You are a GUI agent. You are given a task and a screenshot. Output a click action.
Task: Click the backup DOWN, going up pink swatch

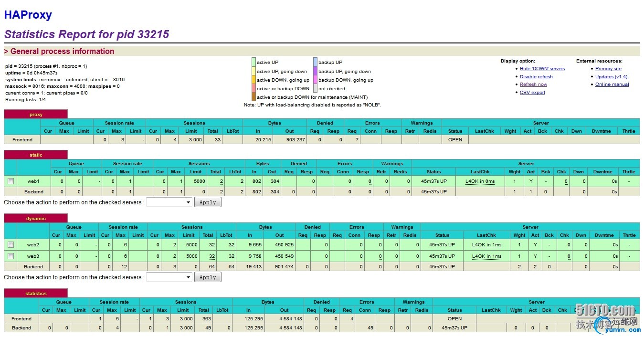(315, 80)
